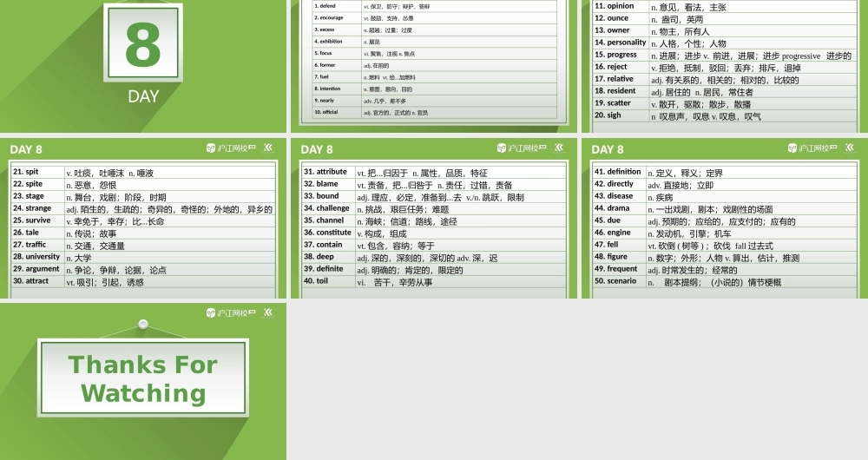The width and height of the screenshot is (868, 460).
Task: Click the double-chevron icon on the words 41-50 slide
Action: click(x=851, y=148)
